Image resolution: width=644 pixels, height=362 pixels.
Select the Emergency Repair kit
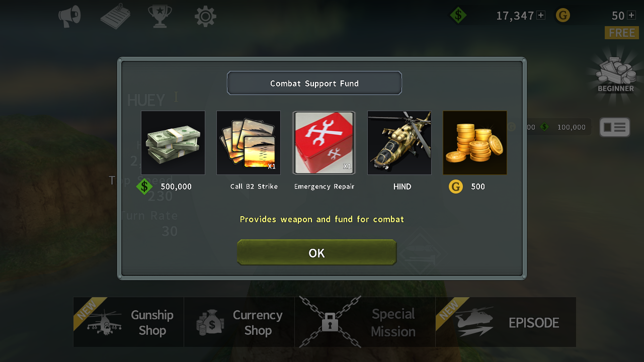(324, 143)
